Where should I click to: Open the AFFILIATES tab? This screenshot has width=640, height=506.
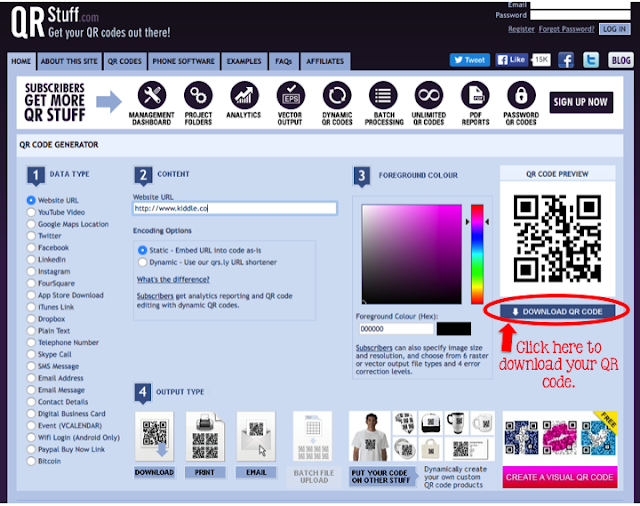click(325, 62)
